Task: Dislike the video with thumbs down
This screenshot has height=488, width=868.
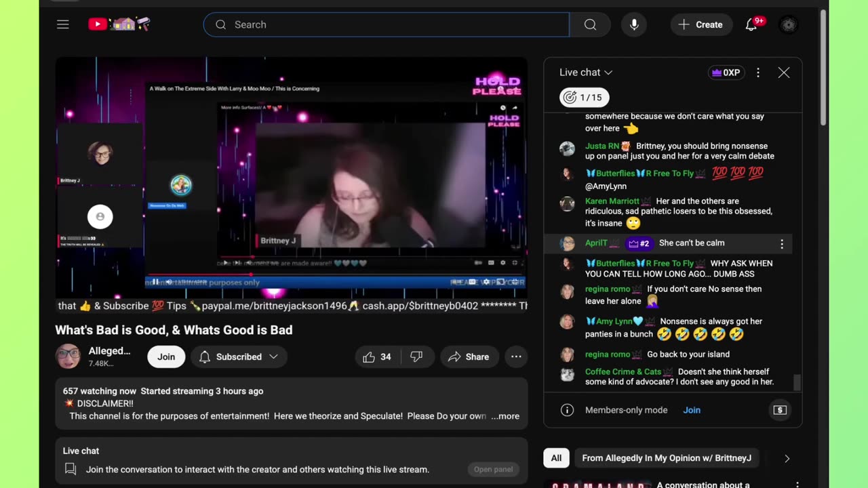Action: (417, 357)
